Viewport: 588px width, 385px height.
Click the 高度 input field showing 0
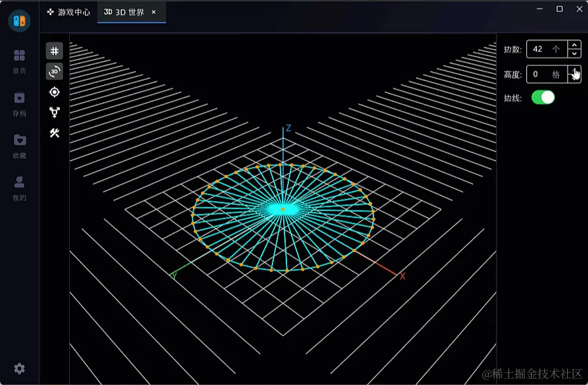pos(546,74)
